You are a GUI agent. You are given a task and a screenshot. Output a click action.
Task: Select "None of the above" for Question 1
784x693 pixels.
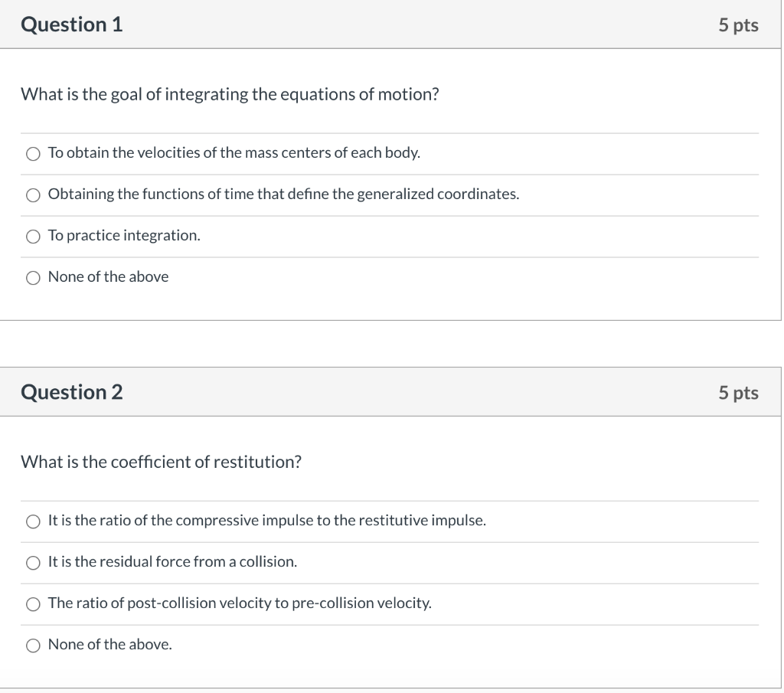33,277
